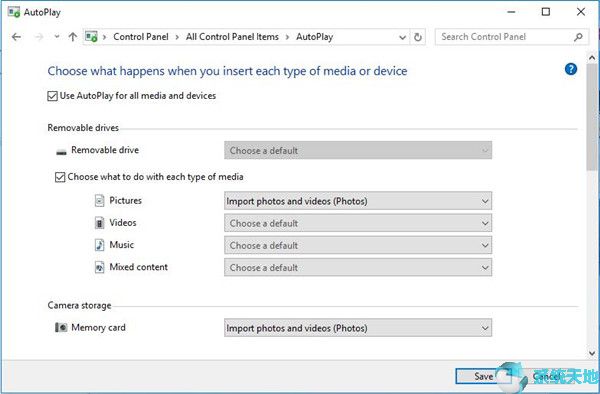Screen dimensions: 600x394
Task: Open Removable drive default dropdown
Action: point(358,150)
